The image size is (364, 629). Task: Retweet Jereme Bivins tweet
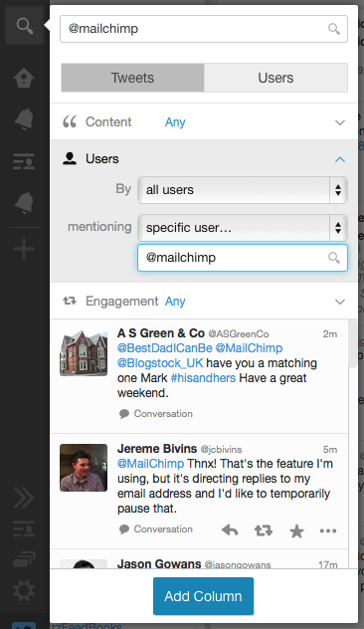(264, 530)
